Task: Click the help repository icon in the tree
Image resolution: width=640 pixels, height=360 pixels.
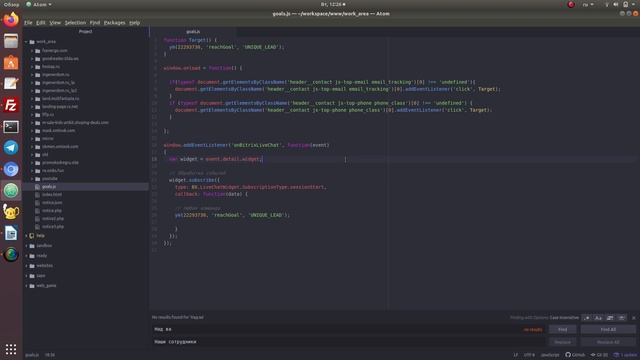Action: (x=32, y=236)
